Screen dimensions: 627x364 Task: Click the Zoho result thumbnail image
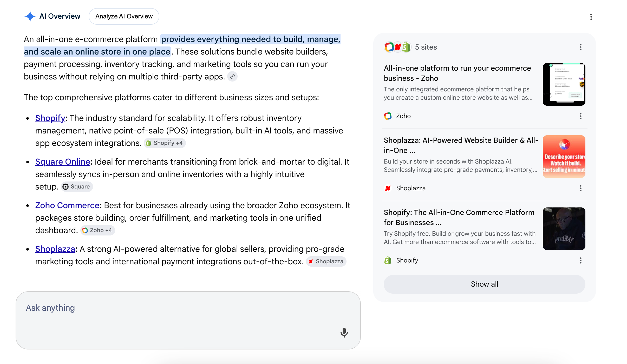(564, 84)
